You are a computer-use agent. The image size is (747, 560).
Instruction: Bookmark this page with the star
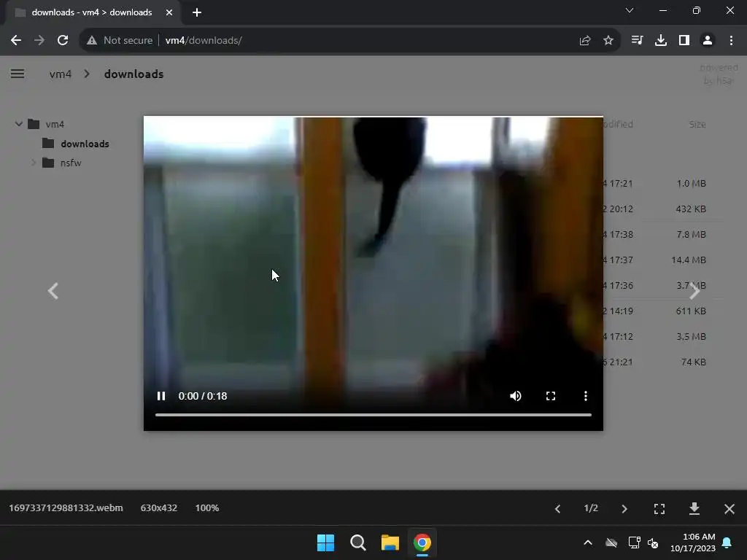click(608, 41)
